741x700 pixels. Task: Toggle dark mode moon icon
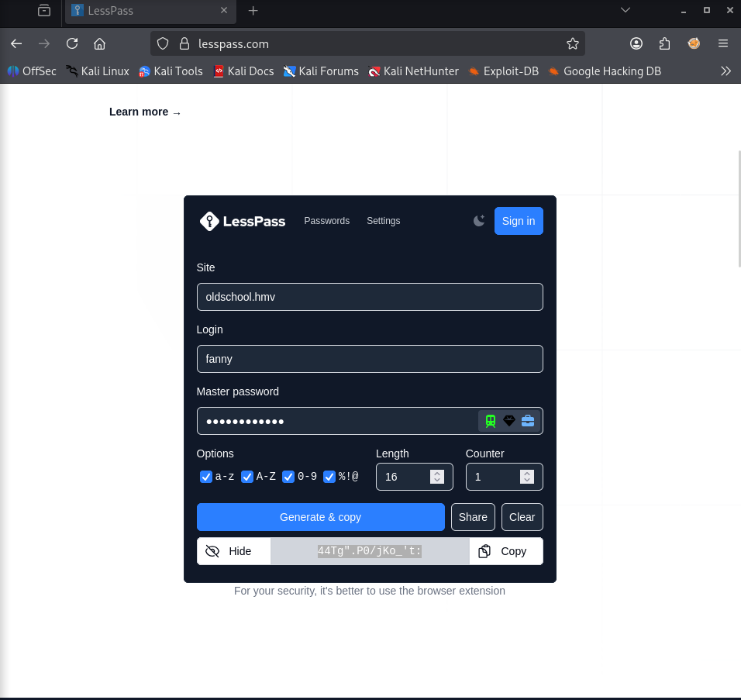(479, 221)
